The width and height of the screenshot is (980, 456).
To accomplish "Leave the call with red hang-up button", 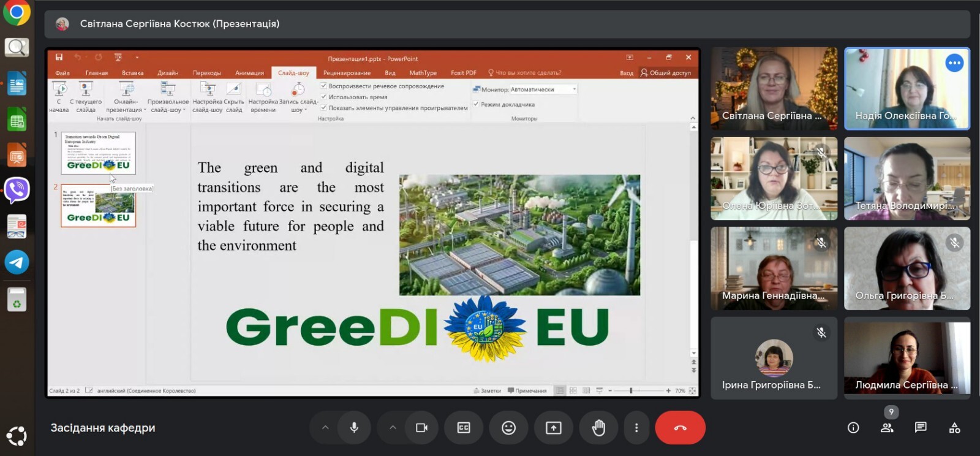I will pos(680,428).
